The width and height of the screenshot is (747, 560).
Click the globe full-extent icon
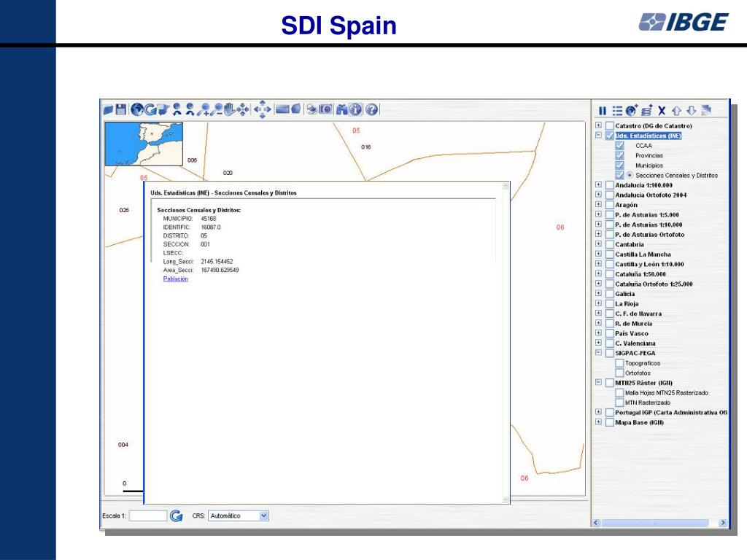(137, 109)
